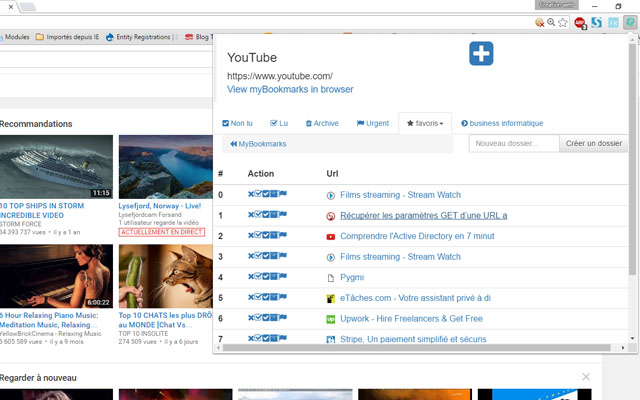This screenshot has width=640, height=400.
Task: Delete row 3 Films streaming bookmark
Action: click(x=251, y=255)
